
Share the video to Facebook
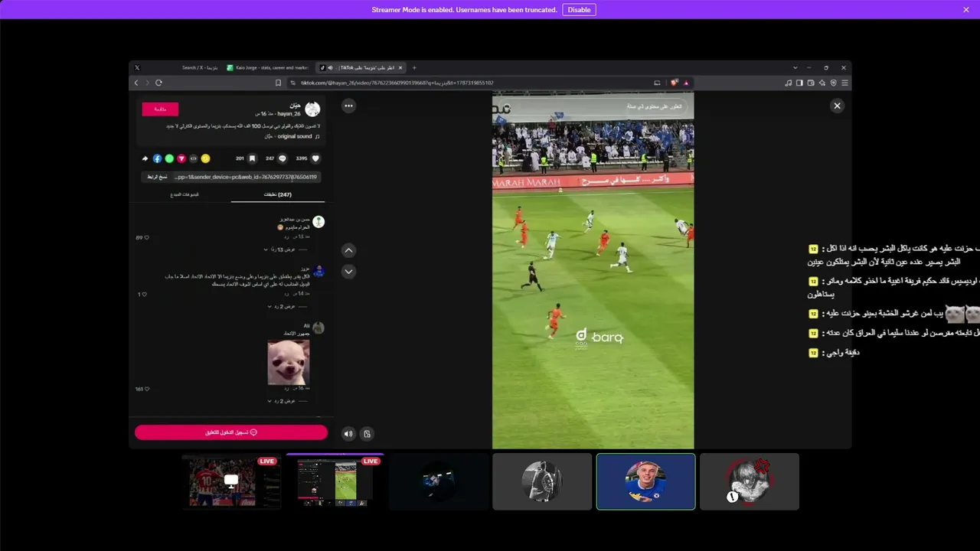pyautogui.click(x=157, y=158)
